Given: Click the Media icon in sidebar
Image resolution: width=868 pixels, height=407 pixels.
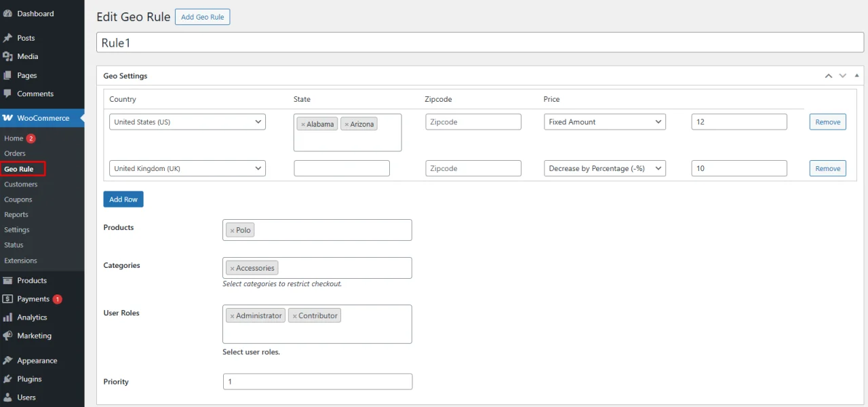Looking at the screenshot, I should click(8, 56).
